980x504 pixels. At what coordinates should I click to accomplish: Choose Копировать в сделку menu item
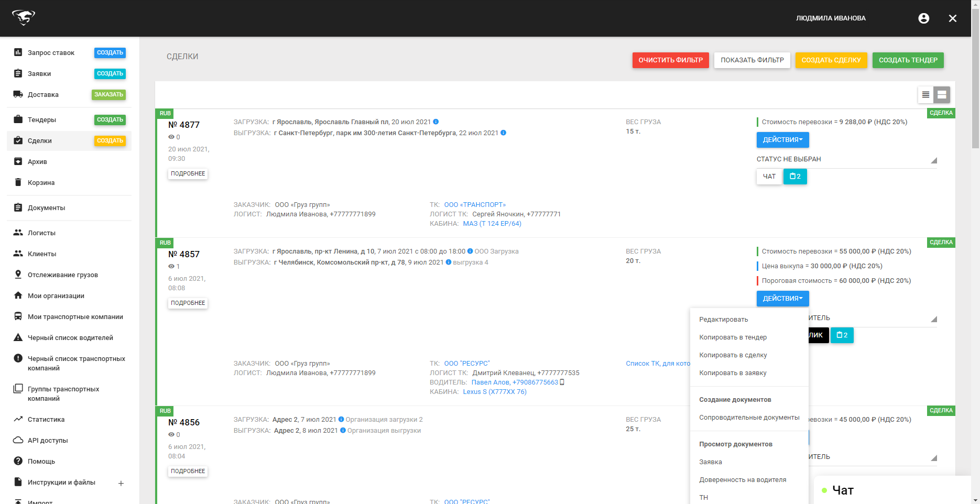(x=749, y=355)
